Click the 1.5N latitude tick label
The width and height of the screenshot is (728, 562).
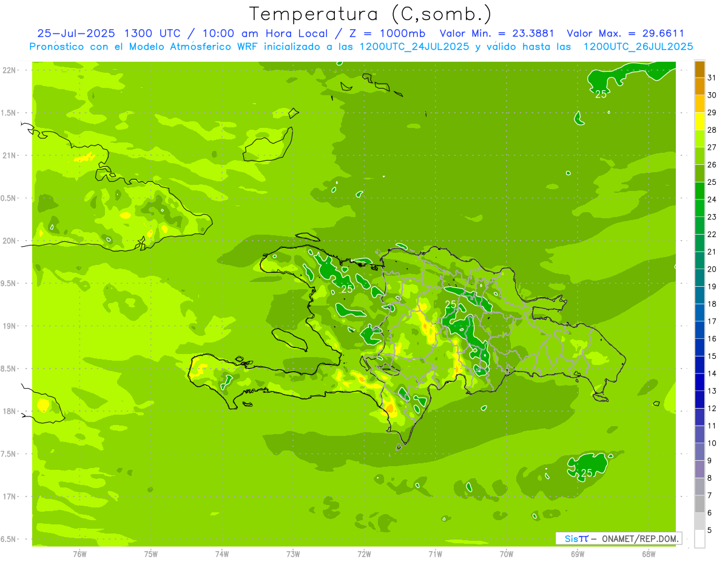[x=9, y=113]
